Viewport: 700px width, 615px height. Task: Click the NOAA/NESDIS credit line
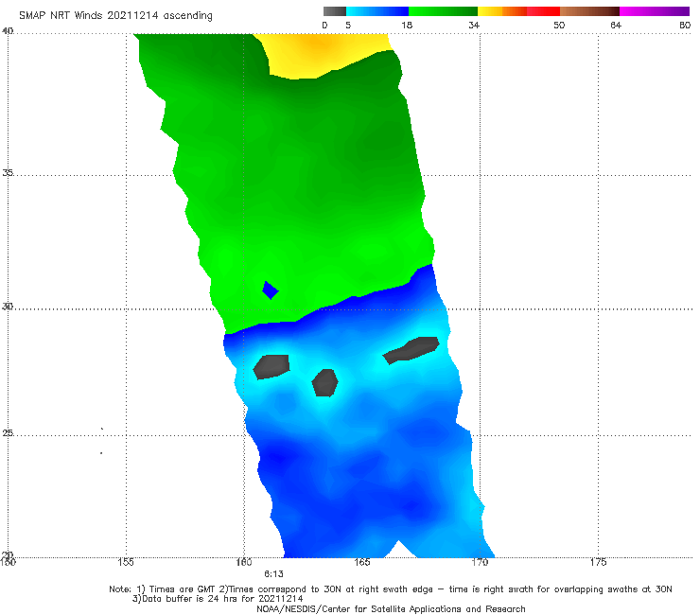click(391, 609)
